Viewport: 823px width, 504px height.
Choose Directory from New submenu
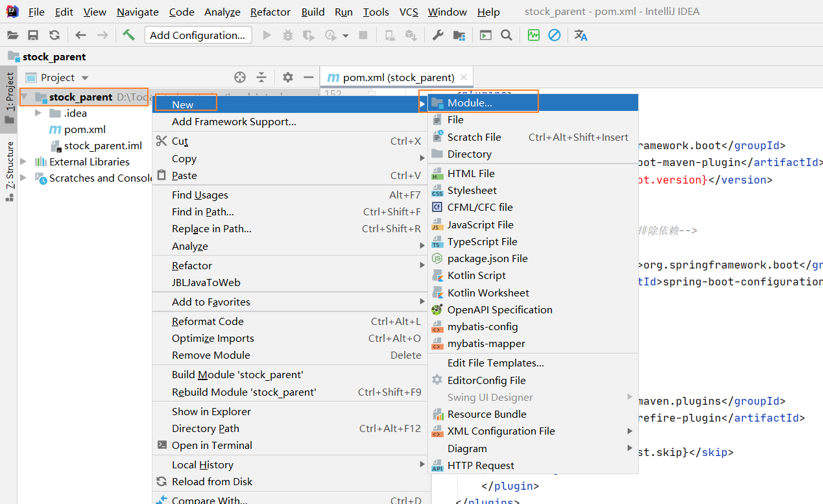533,154
